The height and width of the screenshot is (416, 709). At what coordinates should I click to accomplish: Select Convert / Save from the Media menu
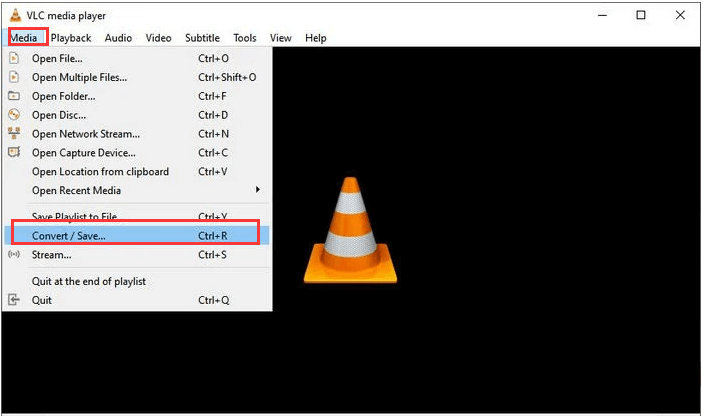pyautogui.click(x=68, y=235)
